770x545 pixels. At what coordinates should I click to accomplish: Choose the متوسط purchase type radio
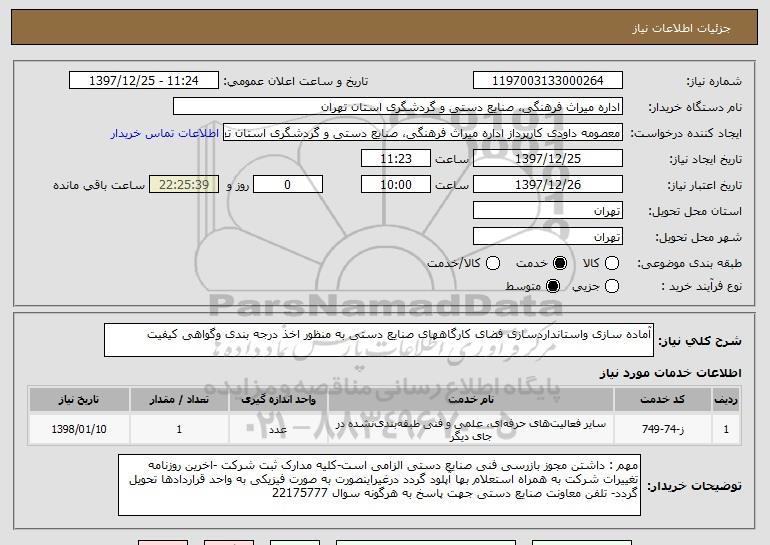pos(553,286)
